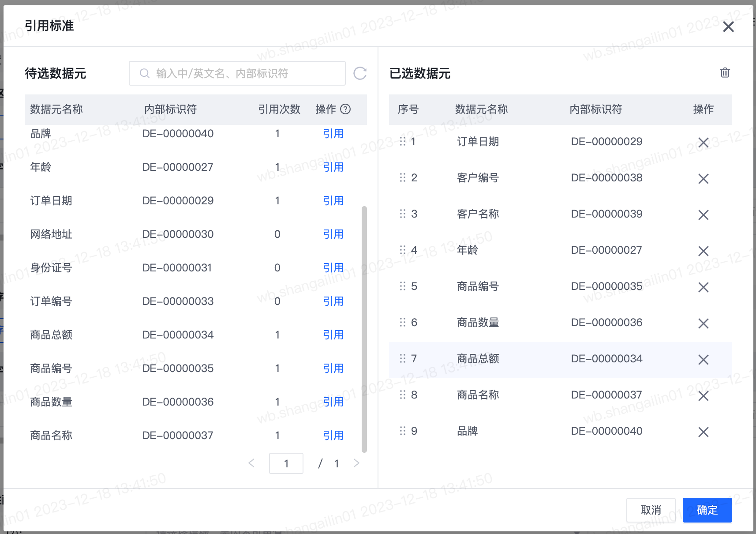The image size is (756, 534).
Task: Go to next page of candidates
Action: coord(356,463)
